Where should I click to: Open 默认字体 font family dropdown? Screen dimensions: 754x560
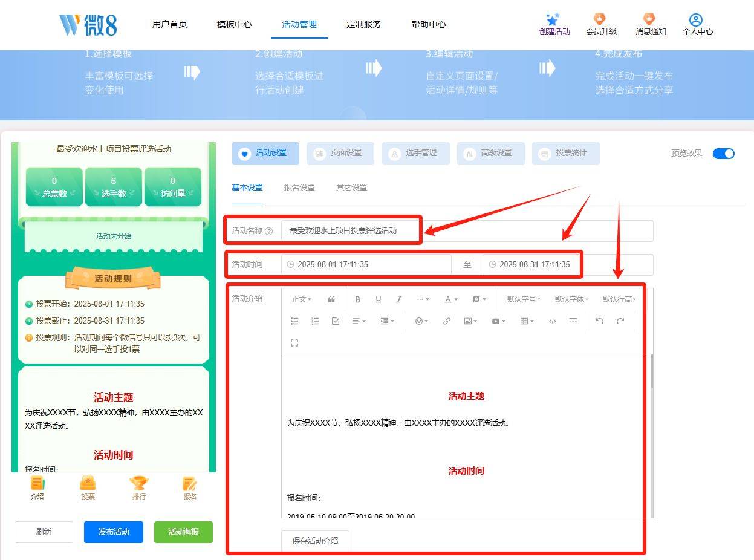pos(571,299)
